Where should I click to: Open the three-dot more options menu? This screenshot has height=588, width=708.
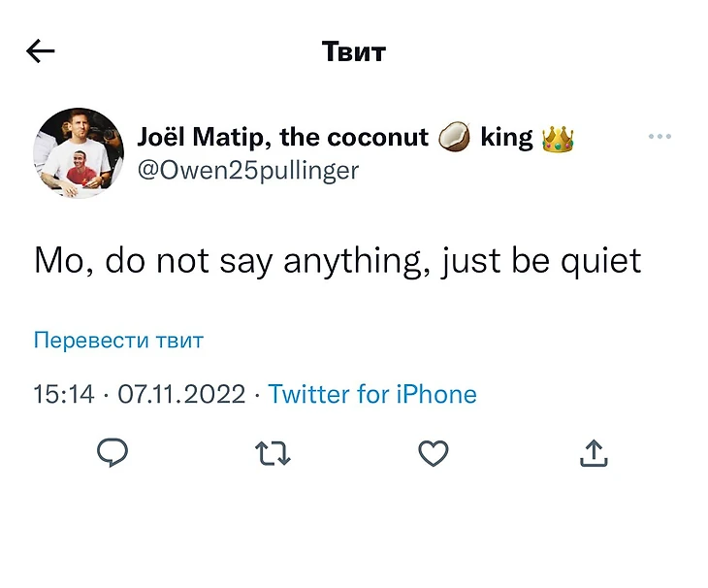[x=660, y=137]
